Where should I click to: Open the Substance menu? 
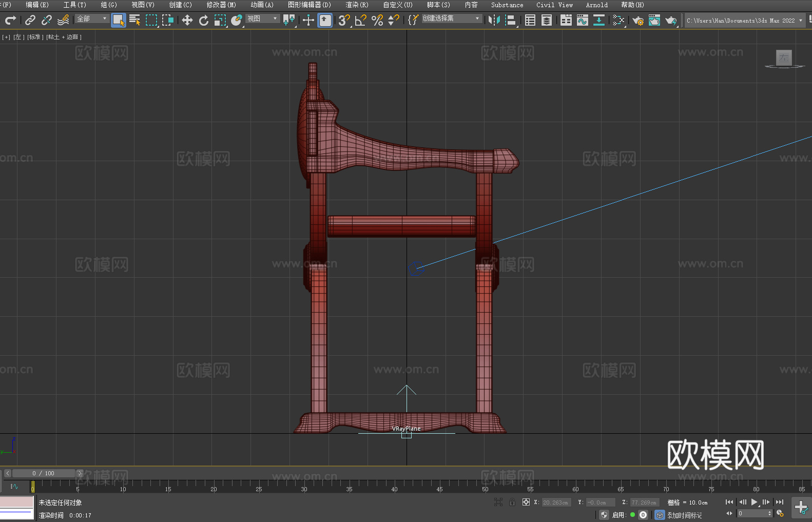507,5
